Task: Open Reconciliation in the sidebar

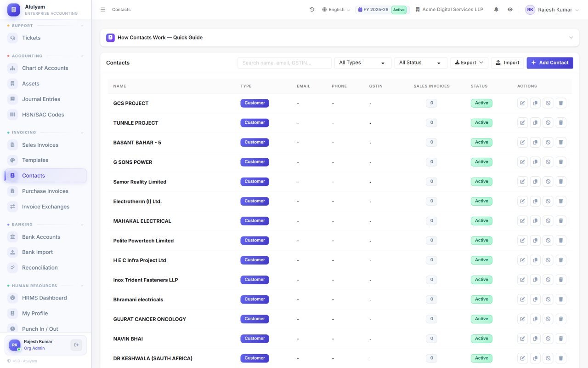Action: coord(45,267)
